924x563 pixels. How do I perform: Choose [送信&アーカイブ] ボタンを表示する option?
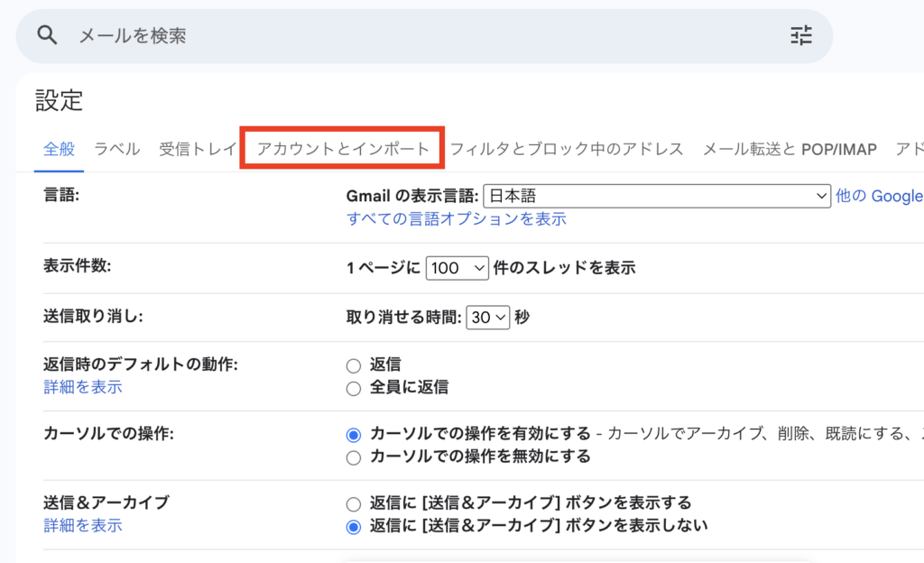point(354,503)
